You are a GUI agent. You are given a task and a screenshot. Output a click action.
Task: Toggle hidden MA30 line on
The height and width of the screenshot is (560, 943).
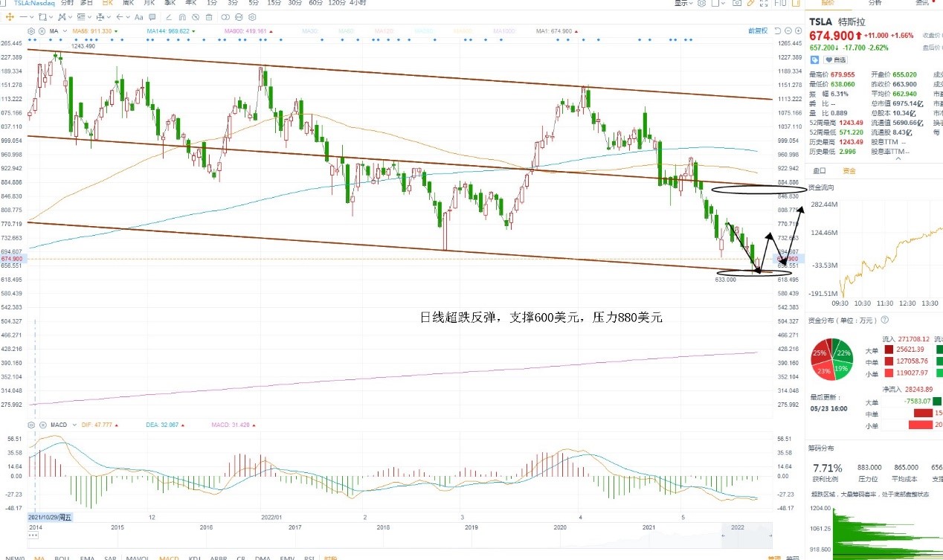[x=310, y=31]
